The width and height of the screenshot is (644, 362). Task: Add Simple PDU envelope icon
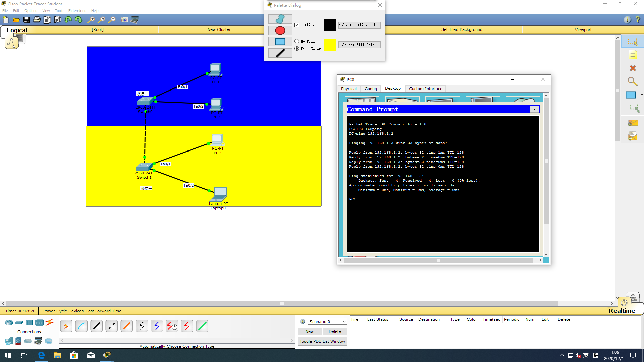[633, 123]
